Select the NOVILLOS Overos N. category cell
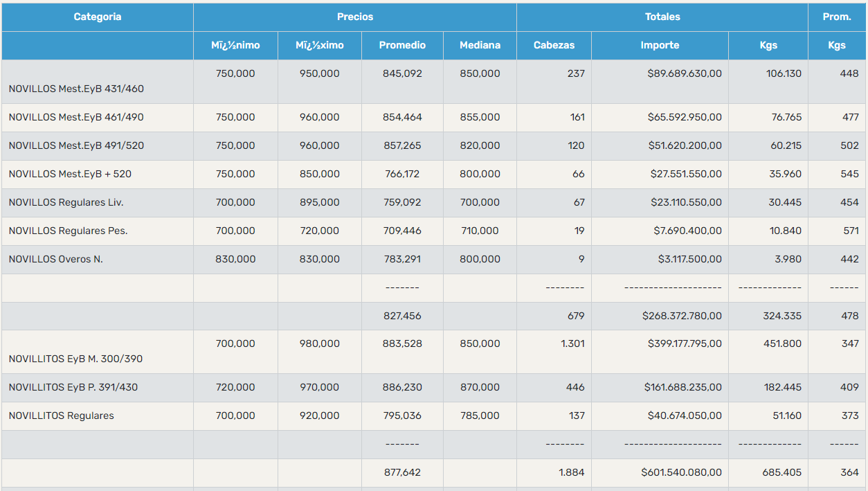868x491 pixels. click(55, 259)
